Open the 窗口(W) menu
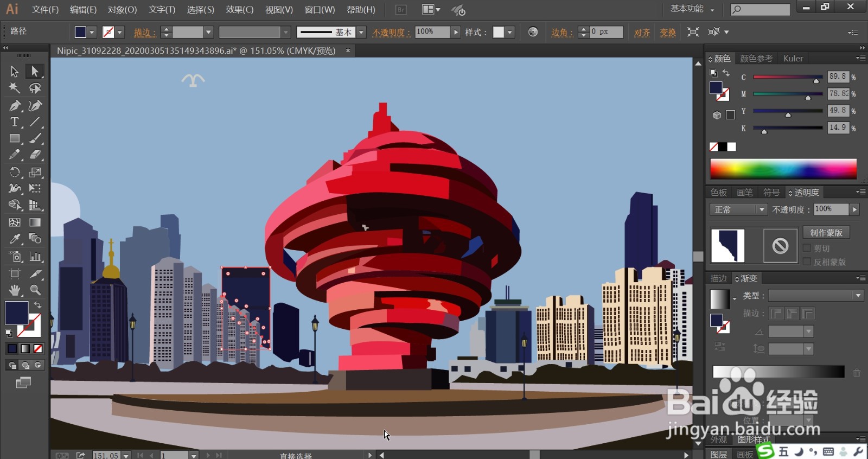Screen dimensions: 868x459 pos(320,10)
